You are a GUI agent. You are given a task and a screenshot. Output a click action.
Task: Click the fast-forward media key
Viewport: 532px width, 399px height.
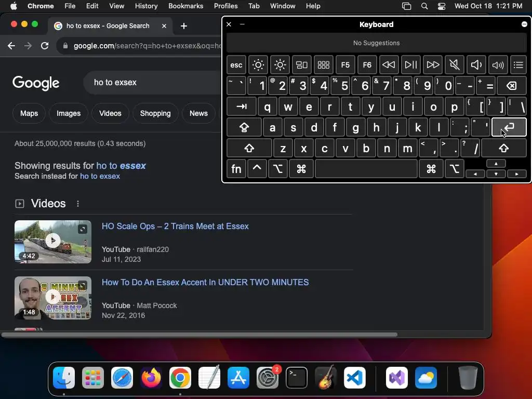[433, 65]
